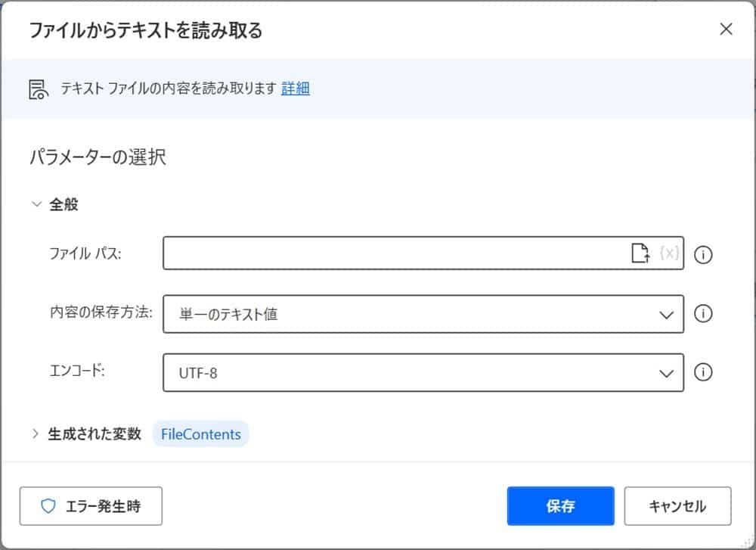
Task: Save with the 保存 button
Action: tap(560, 505)
